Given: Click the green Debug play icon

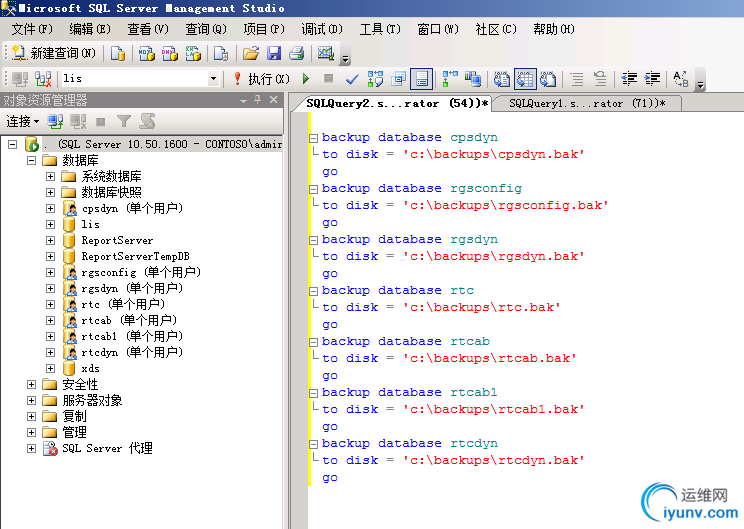Looking at the screenshot, I should (306, 79).
